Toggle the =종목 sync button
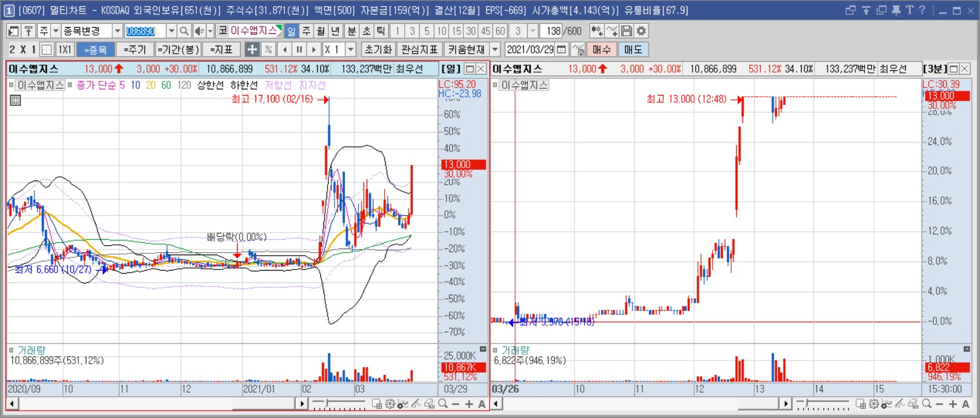Viewport: 980px width, 418px height. 96,49
